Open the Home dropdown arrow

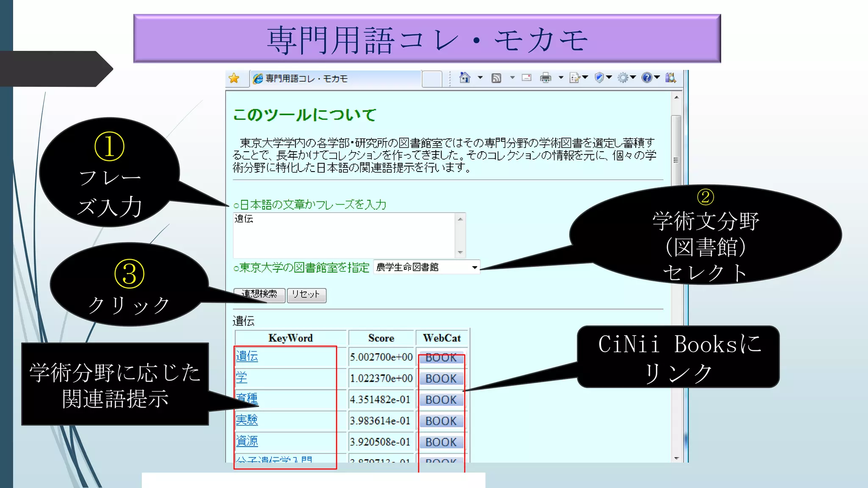[x=480, y=78]
